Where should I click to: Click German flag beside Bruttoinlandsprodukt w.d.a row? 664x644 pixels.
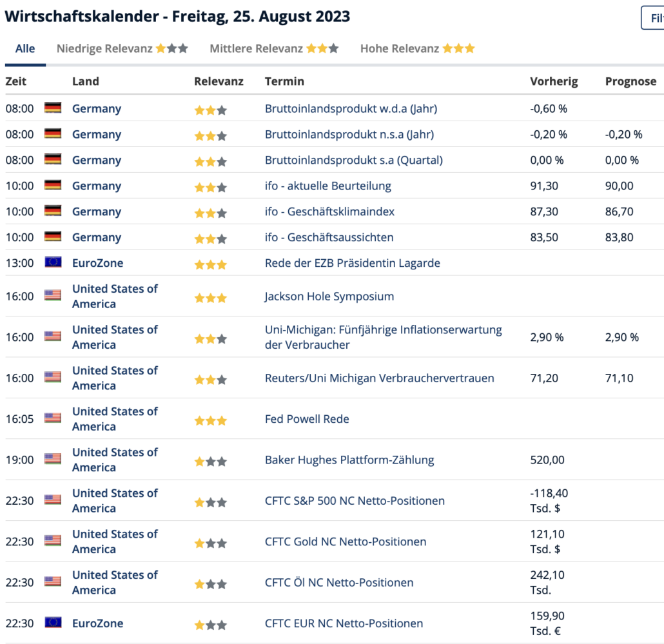[x=53, y=108]
